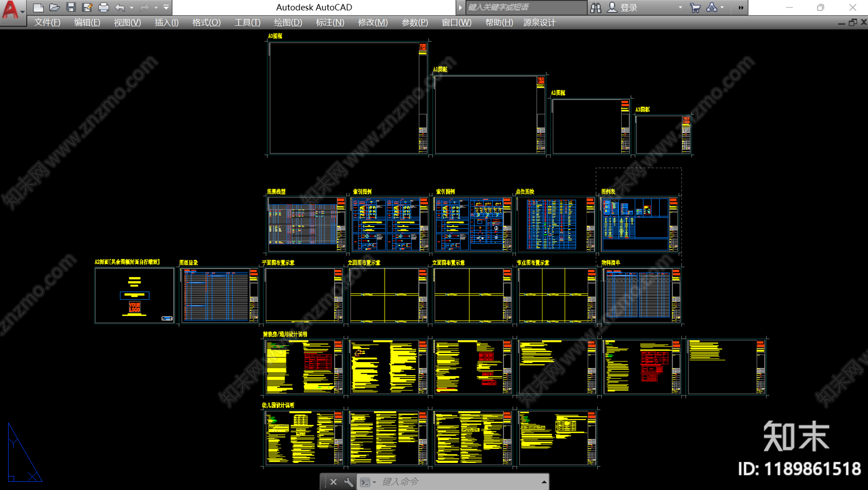Select the A2封面 cover sheet thumbnail
Viewport: 868px width, 490px height.
pyautogui.click(x=135, y=295)
